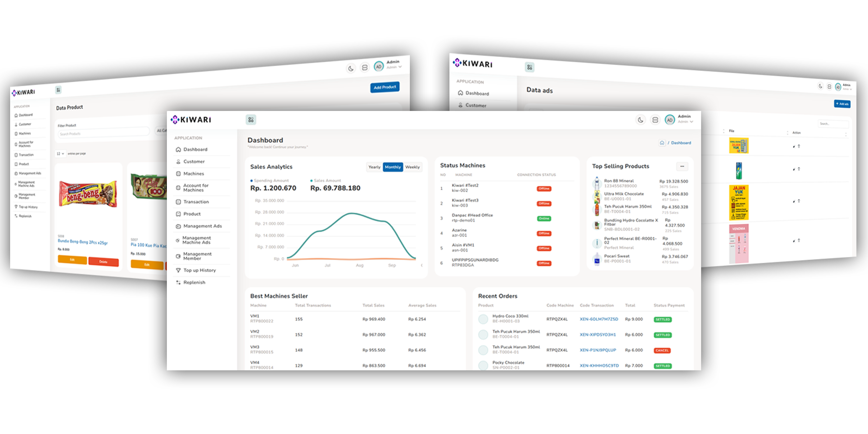This screenshot has height=434, width=868.
Task: Click the database icon in Dashboard header
Action: pyautogui.click(x=655, y=120)
